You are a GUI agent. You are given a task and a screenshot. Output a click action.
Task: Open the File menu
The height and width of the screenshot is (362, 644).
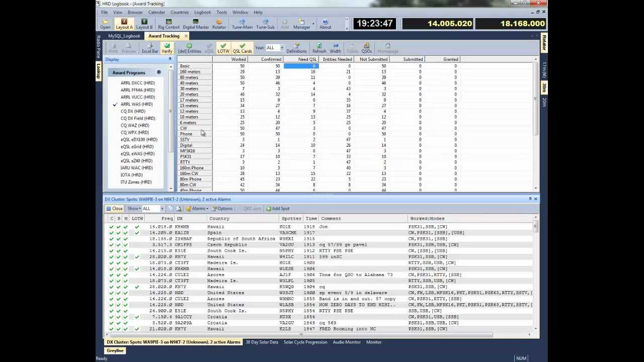coord(104,12)
